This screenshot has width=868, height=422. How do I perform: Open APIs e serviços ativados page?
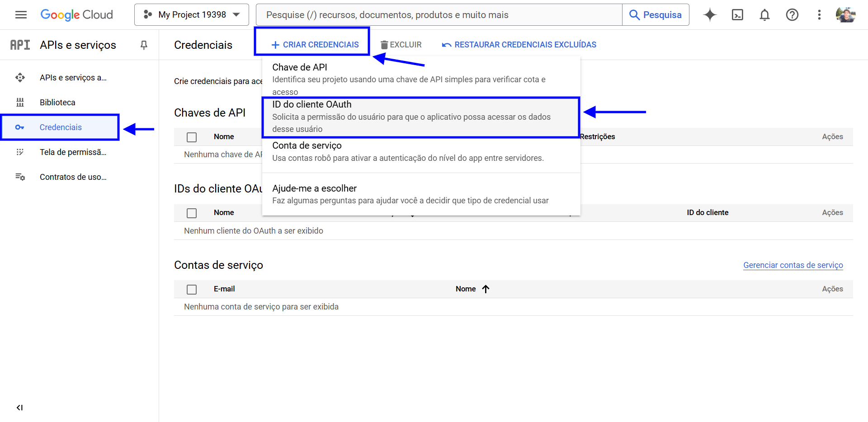[73, 78]
